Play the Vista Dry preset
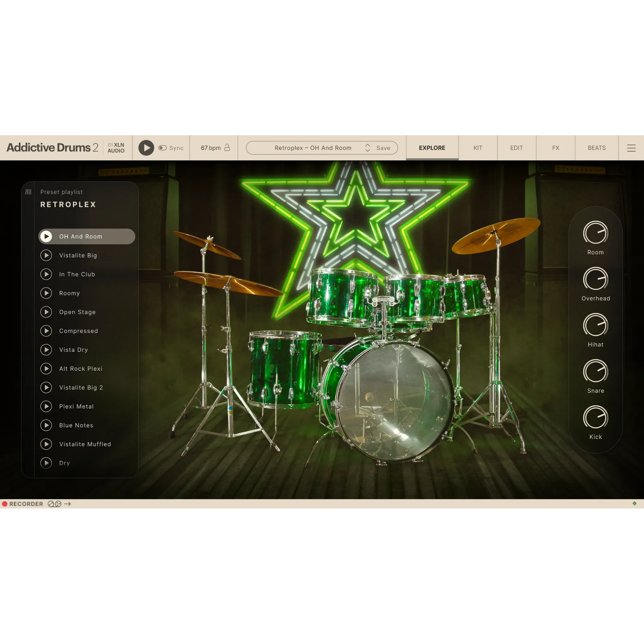The height and width of the screenshot is (644, 644). 46,350
